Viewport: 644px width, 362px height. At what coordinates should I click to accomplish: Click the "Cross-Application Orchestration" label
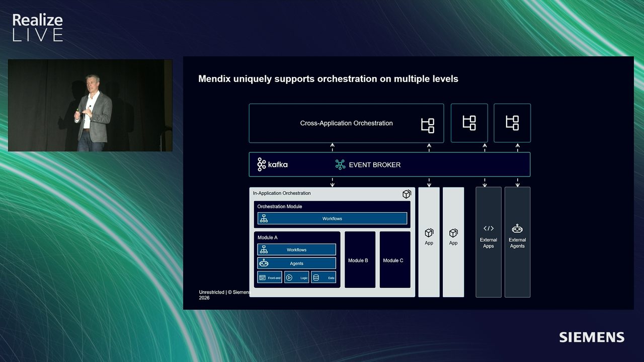[x=347, y=123]
